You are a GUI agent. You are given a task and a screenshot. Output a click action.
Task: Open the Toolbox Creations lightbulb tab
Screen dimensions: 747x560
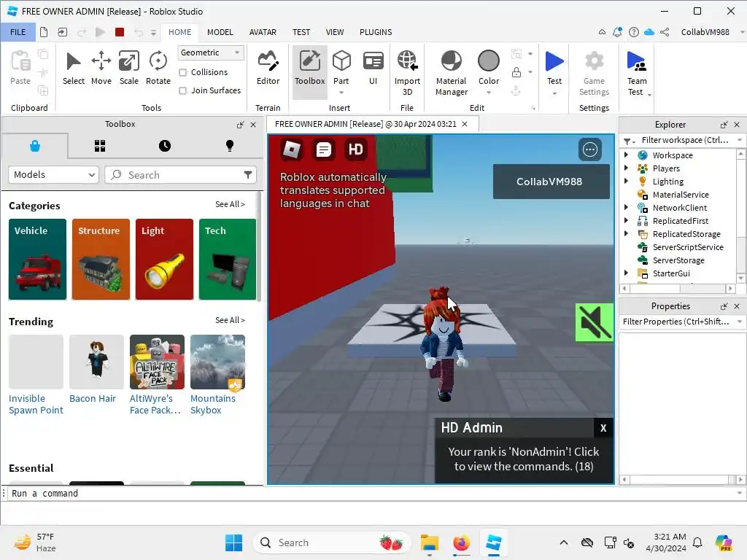coord(229,146)
